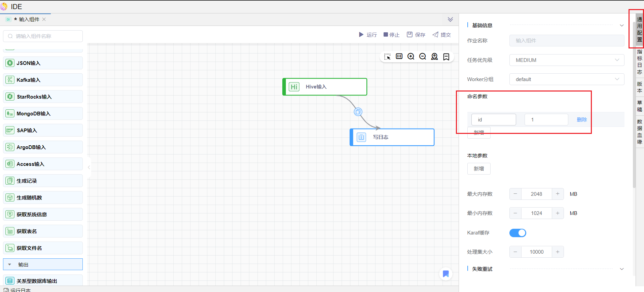This screenshot has height=292, width=644.
Task: Open the 数据血缘 side tab
Action: (639, 132)
